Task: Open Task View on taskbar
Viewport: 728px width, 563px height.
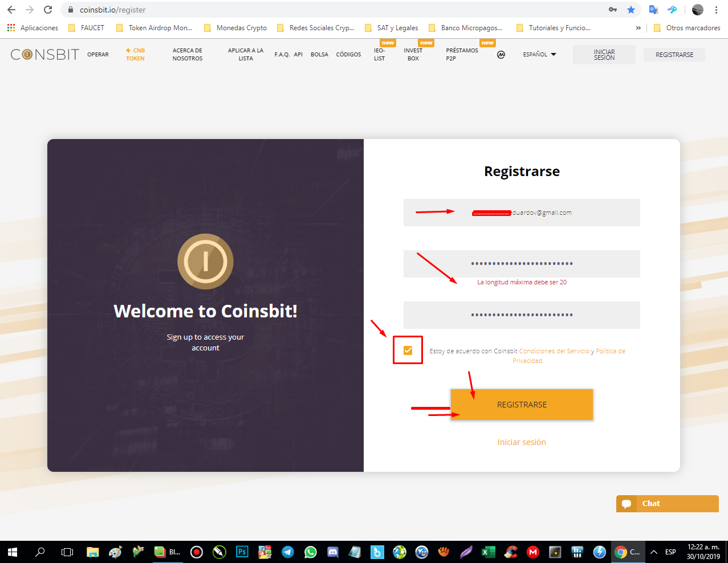Action: (67, 552)
